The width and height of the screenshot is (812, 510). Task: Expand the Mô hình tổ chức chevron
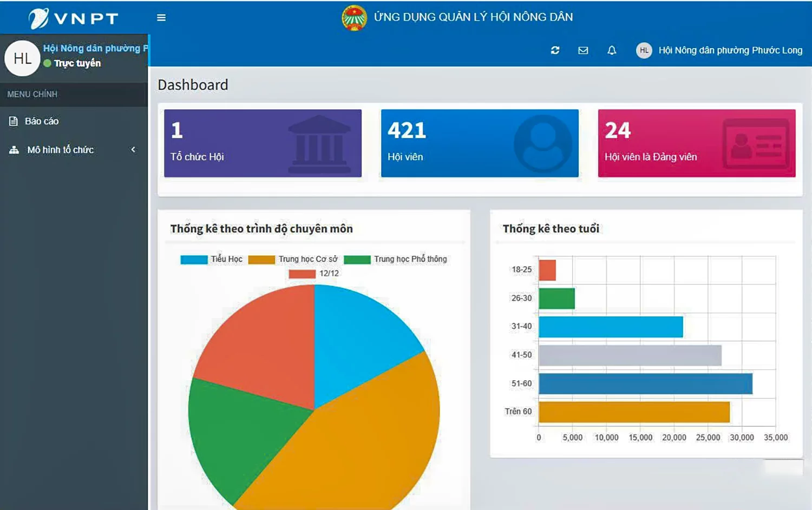(x=133, y=150)
